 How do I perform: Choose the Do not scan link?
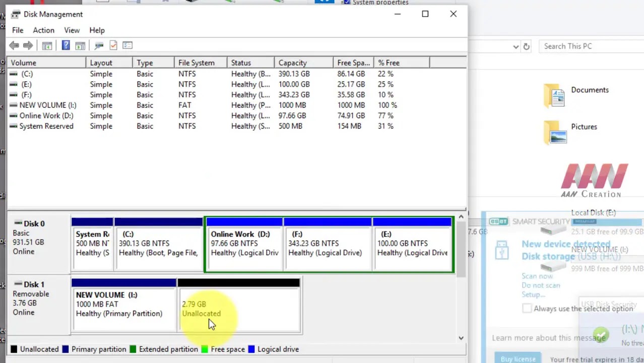click(x=541, y=285)
